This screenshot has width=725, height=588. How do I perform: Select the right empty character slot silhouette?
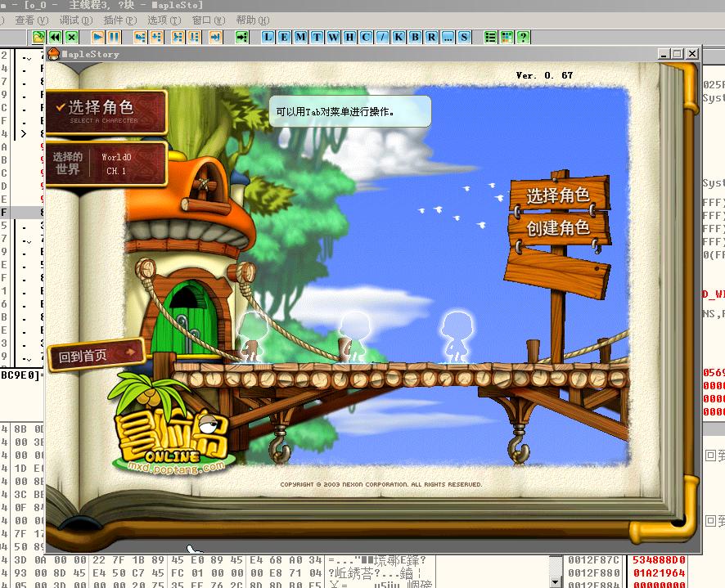tap(457, 338)
